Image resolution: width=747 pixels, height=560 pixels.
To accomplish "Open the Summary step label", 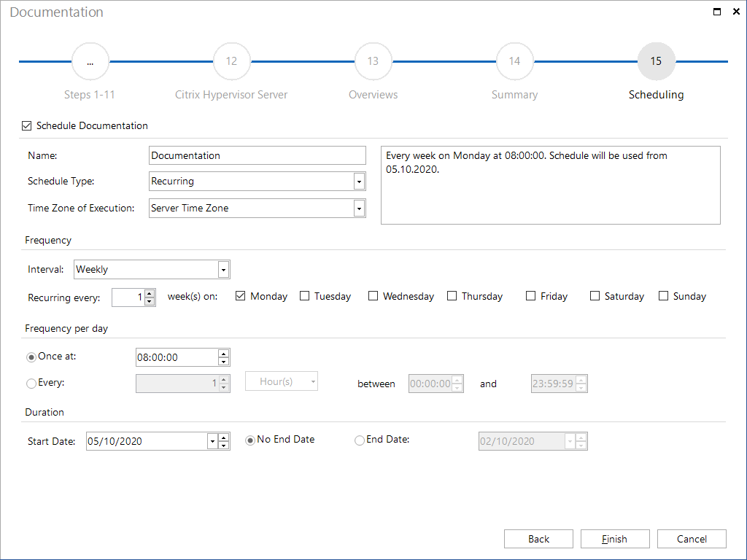I will pyautogui.click(x=514, y=95).
